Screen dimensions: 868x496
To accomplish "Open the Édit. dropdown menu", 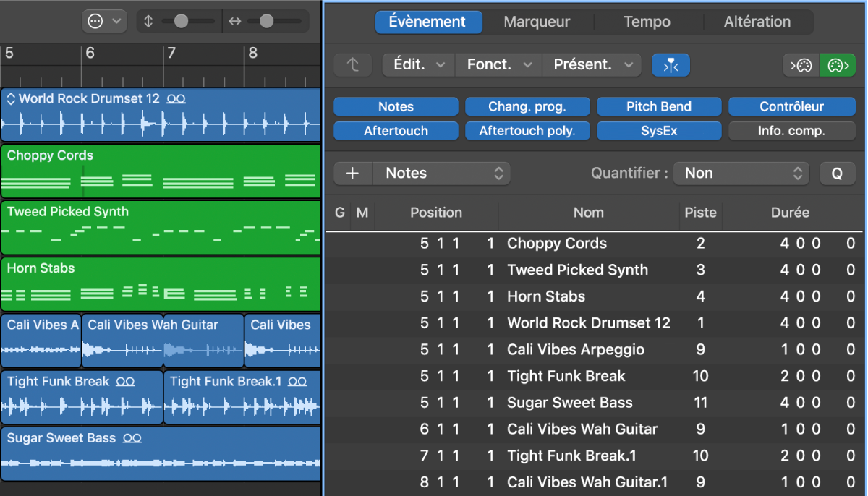I will pos(418,65).
